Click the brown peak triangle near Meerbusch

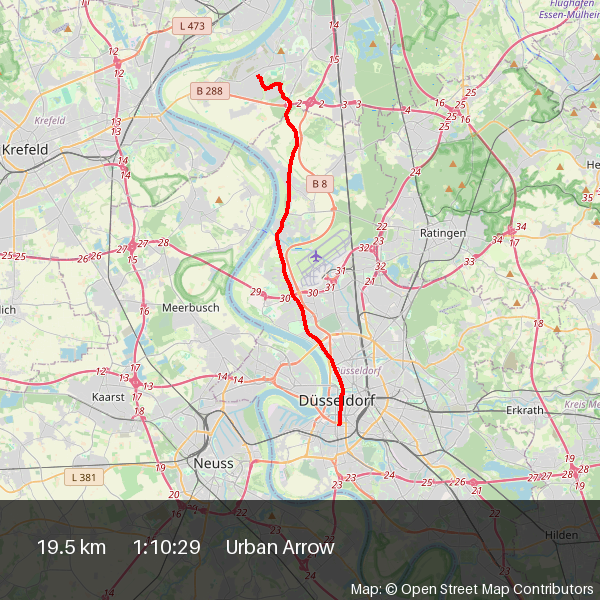tap(219, 200)
